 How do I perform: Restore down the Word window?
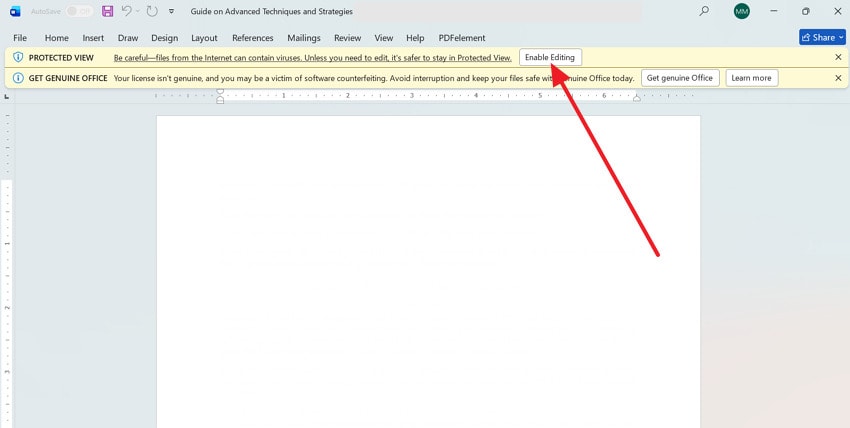[806, 11]
